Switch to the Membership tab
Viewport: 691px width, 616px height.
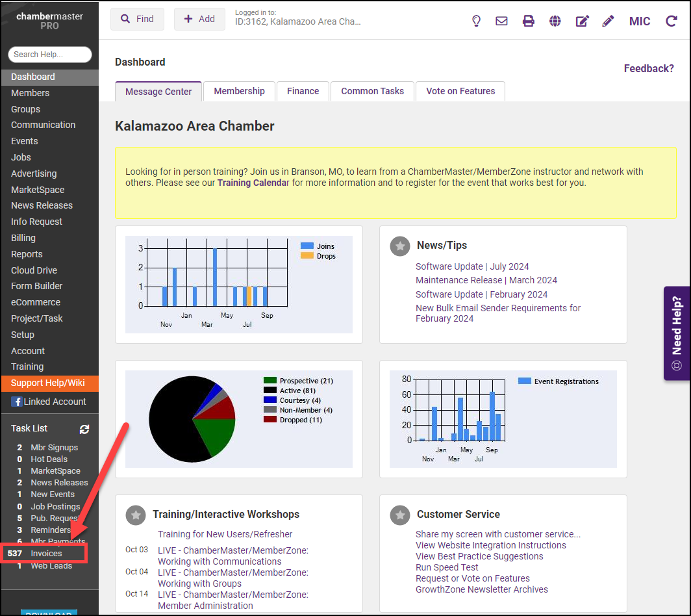239,91
